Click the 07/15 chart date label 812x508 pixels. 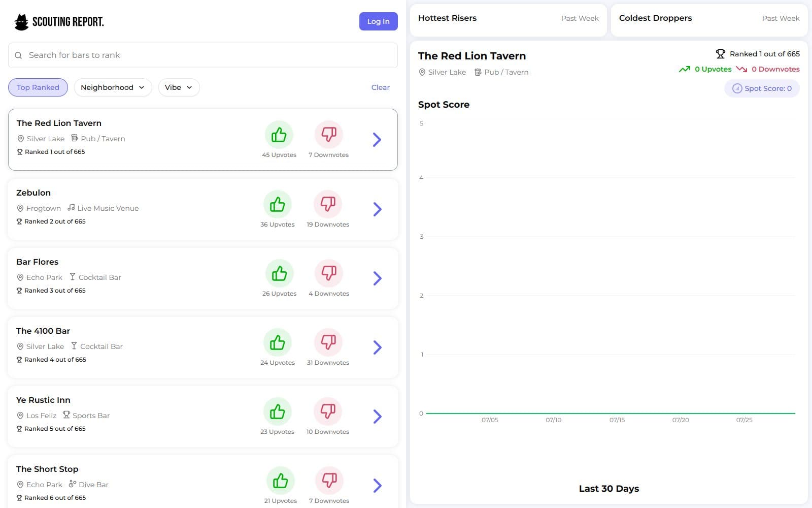click(x=617, y=420)
